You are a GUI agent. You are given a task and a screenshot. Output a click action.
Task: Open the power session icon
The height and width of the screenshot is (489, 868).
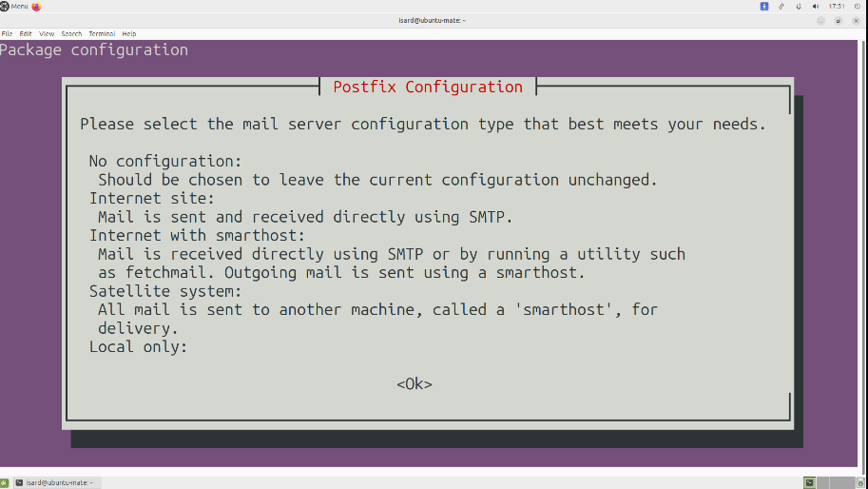(858, 6)
